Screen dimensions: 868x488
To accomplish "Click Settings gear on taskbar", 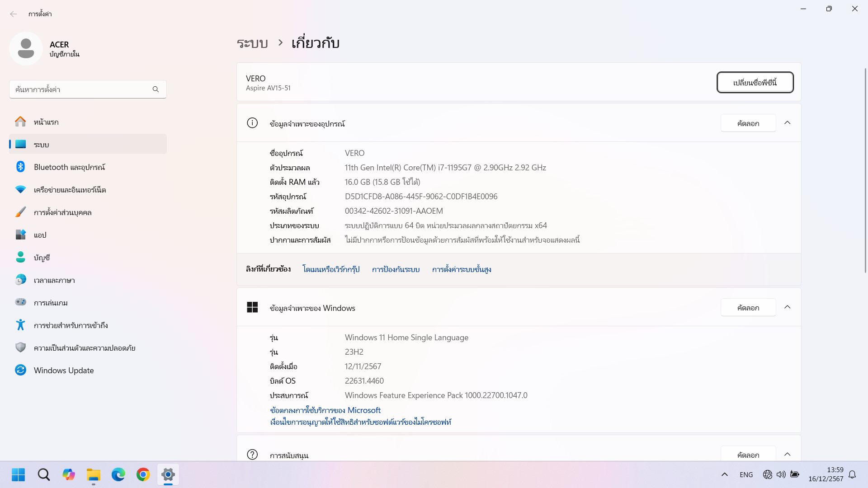I will [168, 474].
